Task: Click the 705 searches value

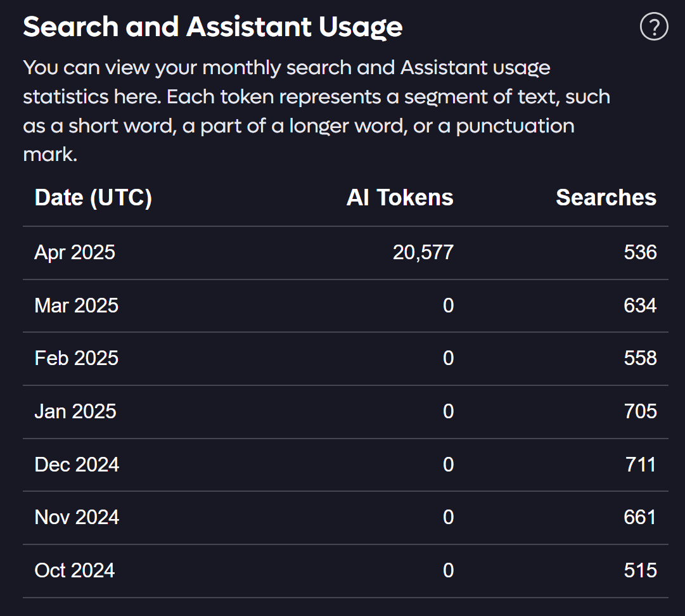Action: coord(640,411)
